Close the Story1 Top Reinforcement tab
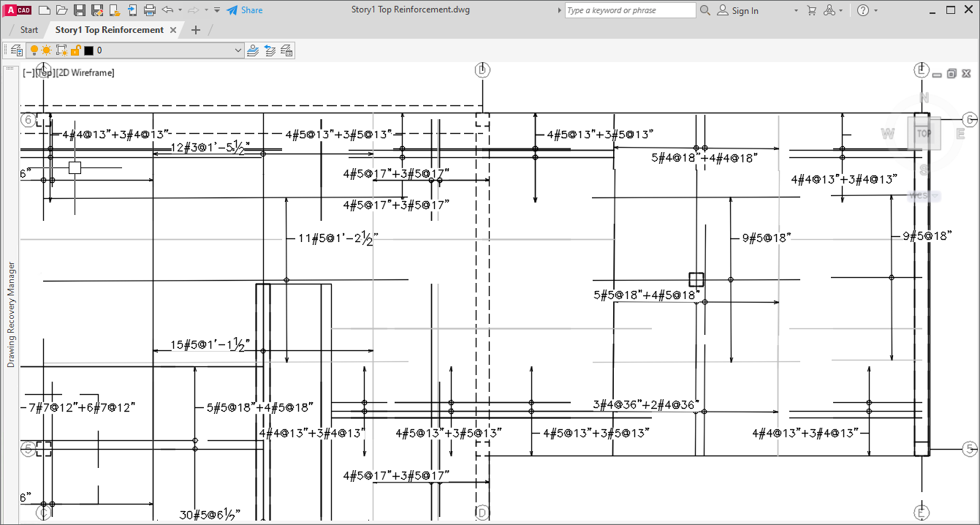980x525 pixels. [x=173, y=30]
